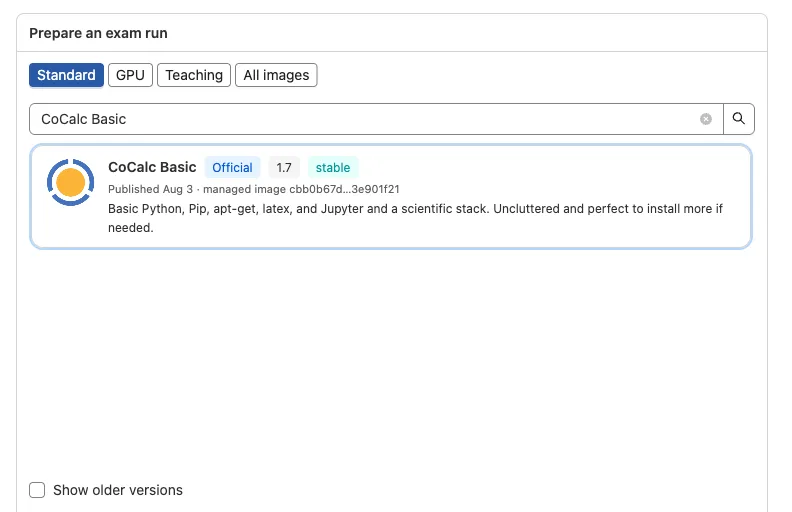Clear the search field text

[706, 119]
